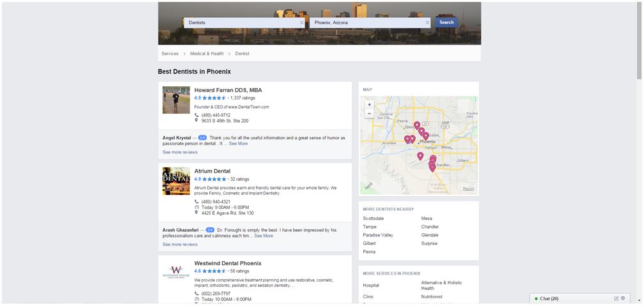The image size is (644, 306).
Task: Open chat settings gear icon
Action: coord(623,298)
